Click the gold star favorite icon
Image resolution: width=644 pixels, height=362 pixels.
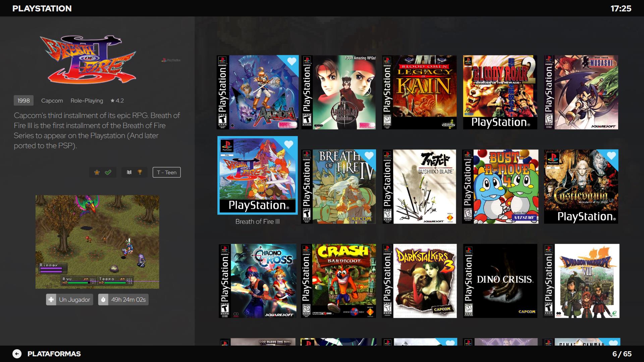(97, 172)
